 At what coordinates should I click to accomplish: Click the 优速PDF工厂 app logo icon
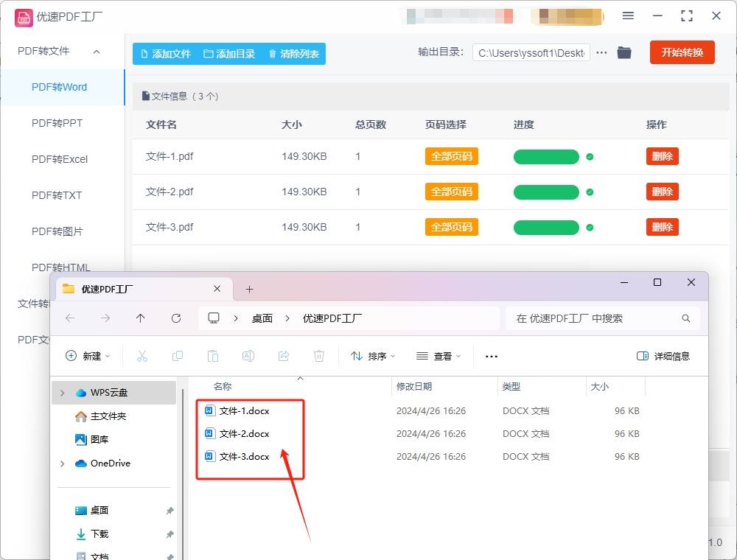[24, 18]
